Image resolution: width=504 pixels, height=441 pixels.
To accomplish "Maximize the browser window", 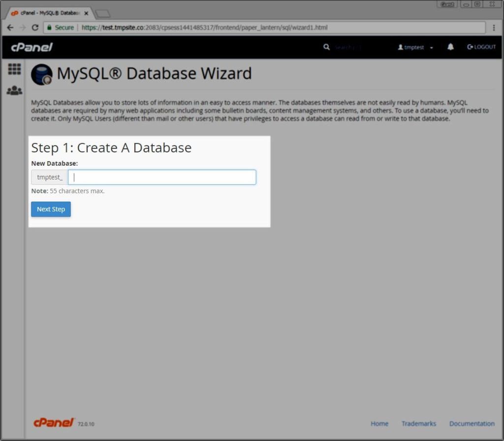I will tap(477, 4).
